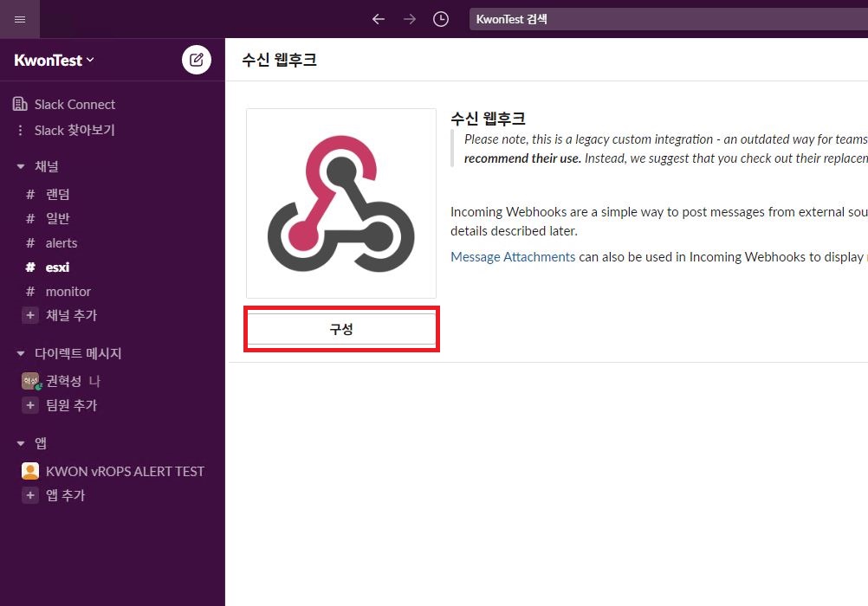Click the Slack Connect building icon

point(20,104)
